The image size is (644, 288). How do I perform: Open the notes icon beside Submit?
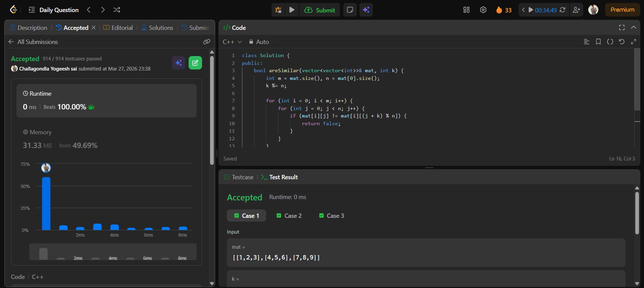350,10
